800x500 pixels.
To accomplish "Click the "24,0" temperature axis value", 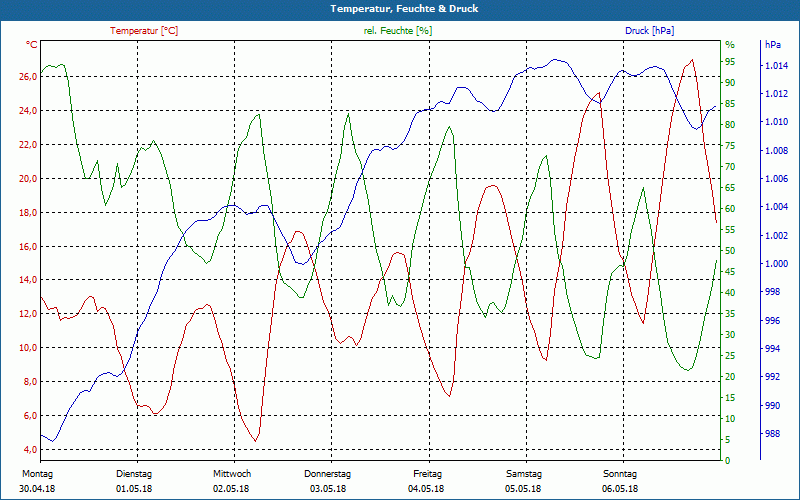I will tap(28, 111).
